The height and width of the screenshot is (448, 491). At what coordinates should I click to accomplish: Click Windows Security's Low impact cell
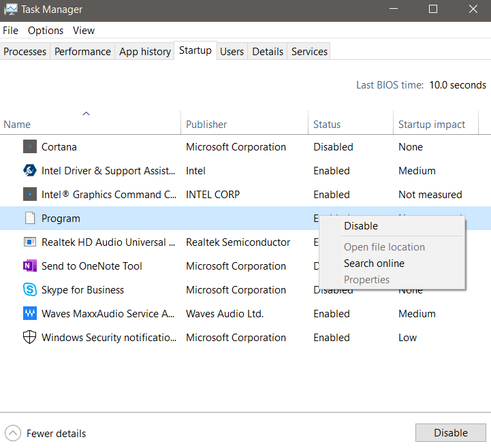407,337
